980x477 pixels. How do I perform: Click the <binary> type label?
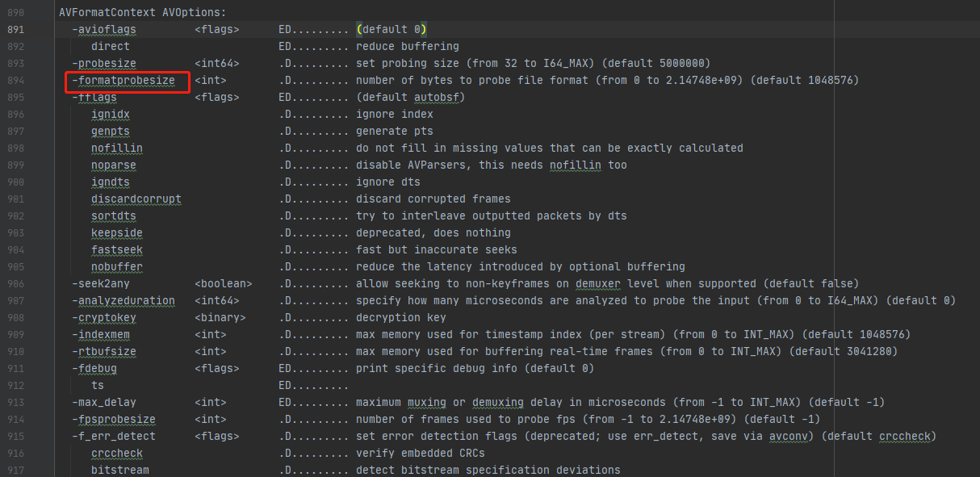tap(220, 318)
